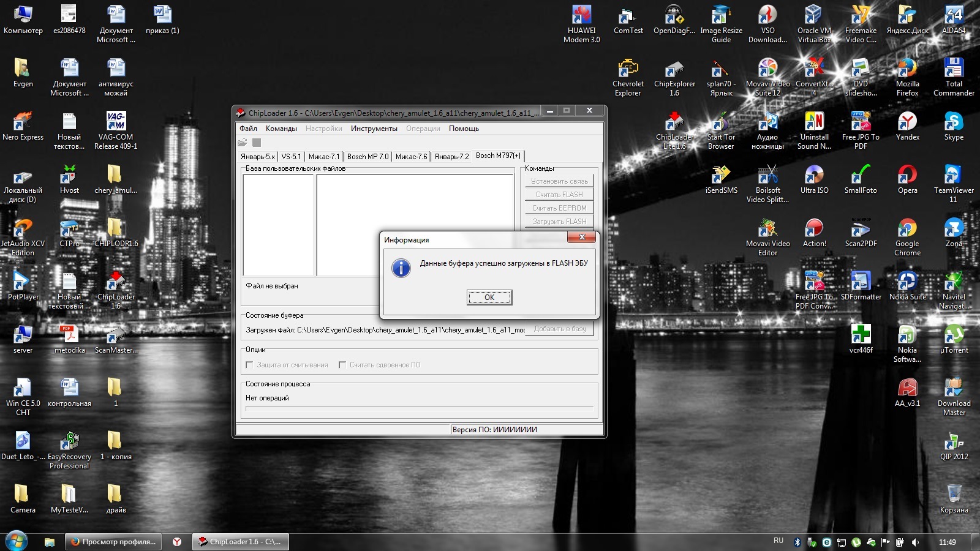The width and height of the screenshot is (980, 551).
Task: Select the VAG-COM Release 409-1 icon
Action: 116,130
